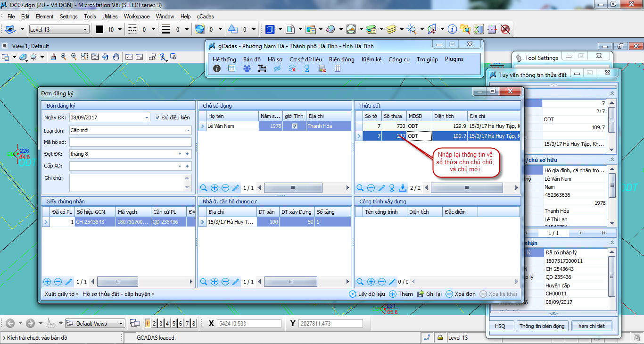Screen dimensions: 644x344
Task: Click the Lấy dữ liệu refresh button
Action: [x=367, y=294]
